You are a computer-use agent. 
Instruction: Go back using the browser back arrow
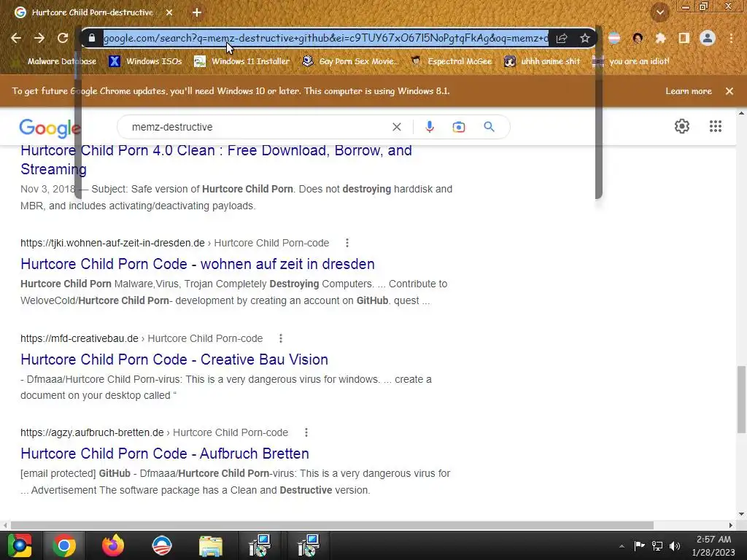coord(16,38)
